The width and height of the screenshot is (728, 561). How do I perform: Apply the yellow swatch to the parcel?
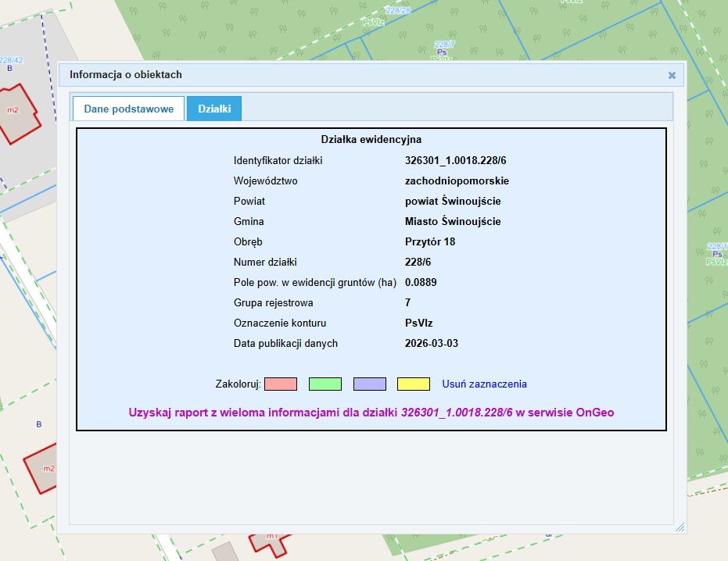(x=414, y=384)
